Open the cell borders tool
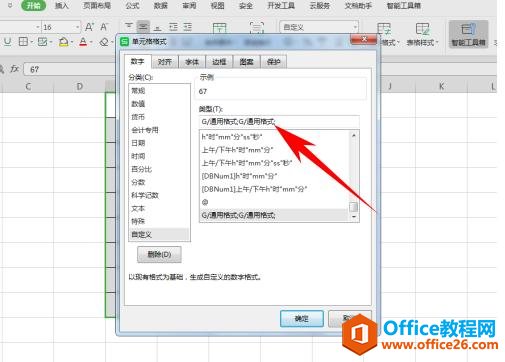Image resolution: width=505 pixels, height=362 pixels. tap(23, 42)
